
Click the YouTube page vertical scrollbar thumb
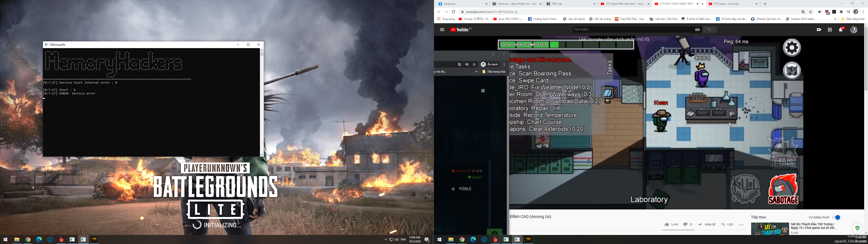click(866, 59)
